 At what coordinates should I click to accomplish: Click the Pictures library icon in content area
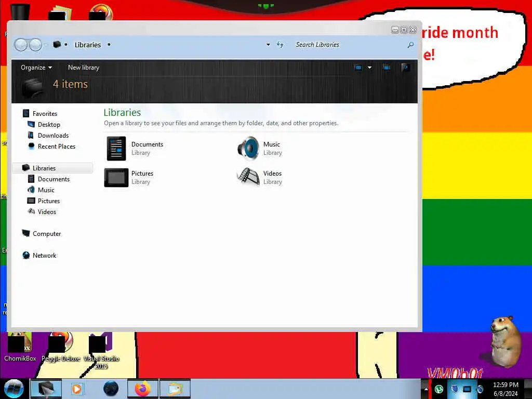click(x=116, y=178)
